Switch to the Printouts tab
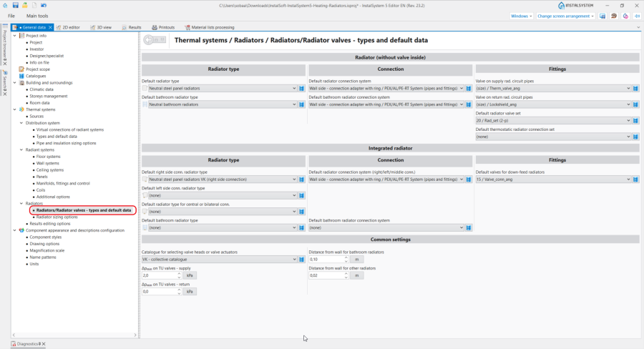This screenshot has width=644, height=349. [163, 27]
